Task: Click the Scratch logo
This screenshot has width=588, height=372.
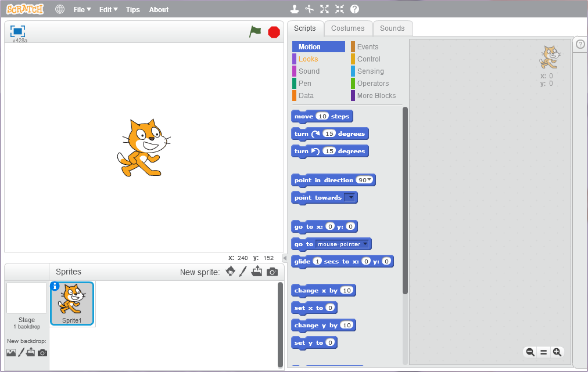Action: coord(25,9)
